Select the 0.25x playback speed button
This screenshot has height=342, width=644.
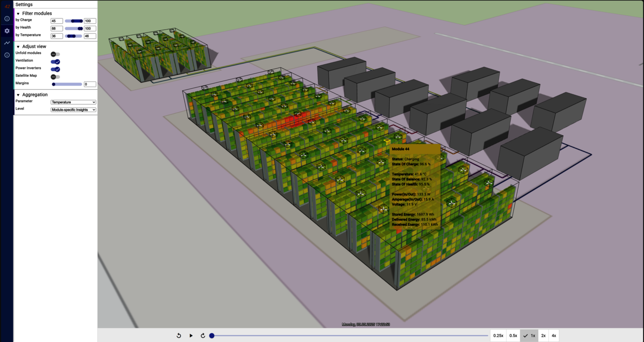point(498,336)
